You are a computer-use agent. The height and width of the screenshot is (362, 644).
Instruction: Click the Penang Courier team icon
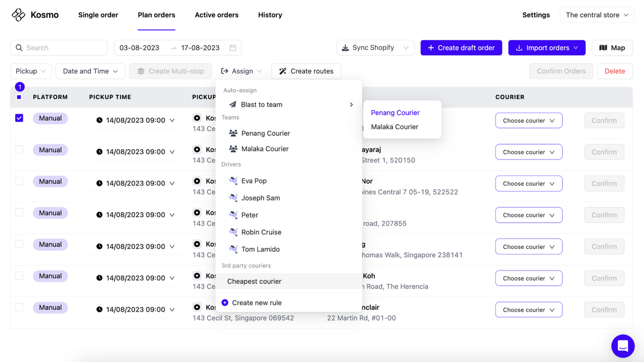(x=232, y=133)
